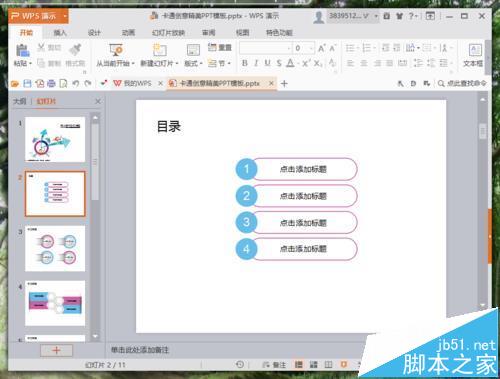The width and height of the screenshot is (500, 379).
Task: Start slideshow from current slide icon
Action: pyautogui.click(x=116, y=50)
